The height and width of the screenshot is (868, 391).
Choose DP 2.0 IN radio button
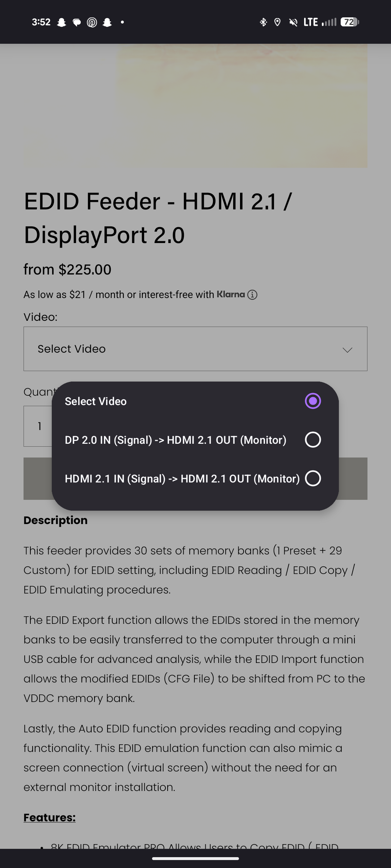tap(313, 440)
